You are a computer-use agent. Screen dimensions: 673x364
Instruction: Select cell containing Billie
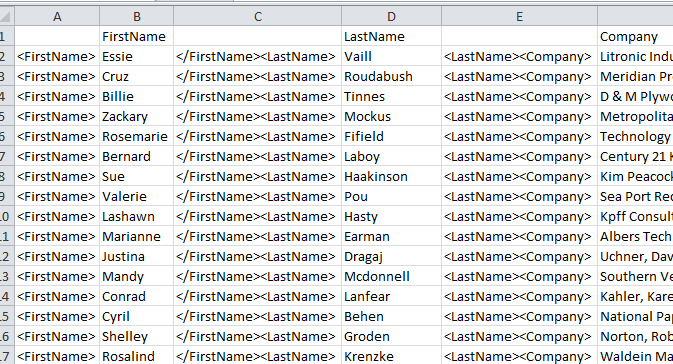coord(136,96)
